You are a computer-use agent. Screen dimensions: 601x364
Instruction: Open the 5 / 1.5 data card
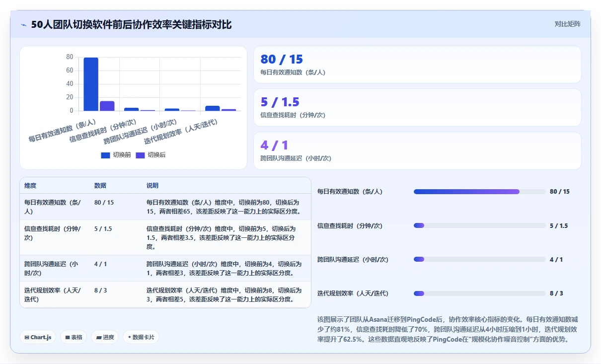pos(417,107)
